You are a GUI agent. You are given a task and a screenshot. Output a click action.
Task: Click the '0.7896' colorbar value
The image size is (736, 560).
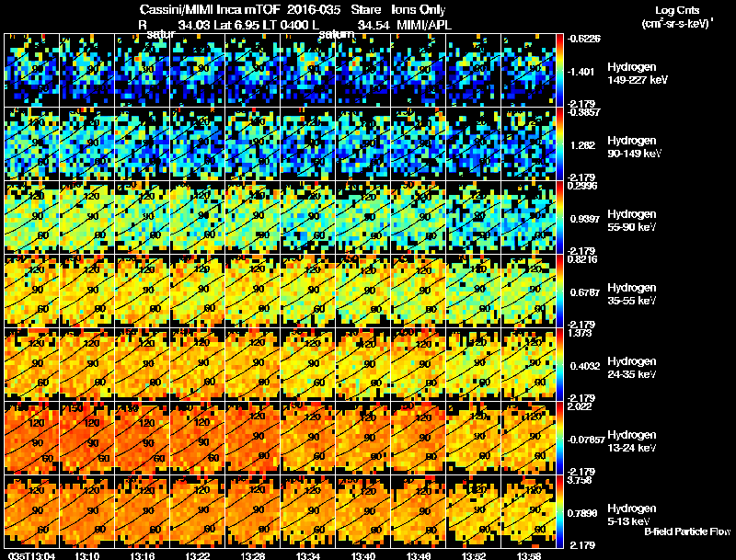point(582,514)
